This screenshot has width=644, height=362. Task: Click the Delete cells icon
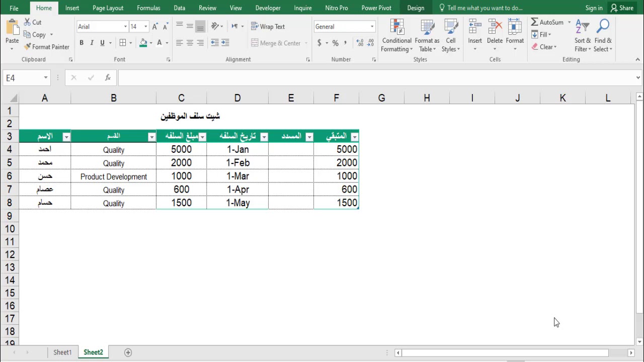click(495, 26)
